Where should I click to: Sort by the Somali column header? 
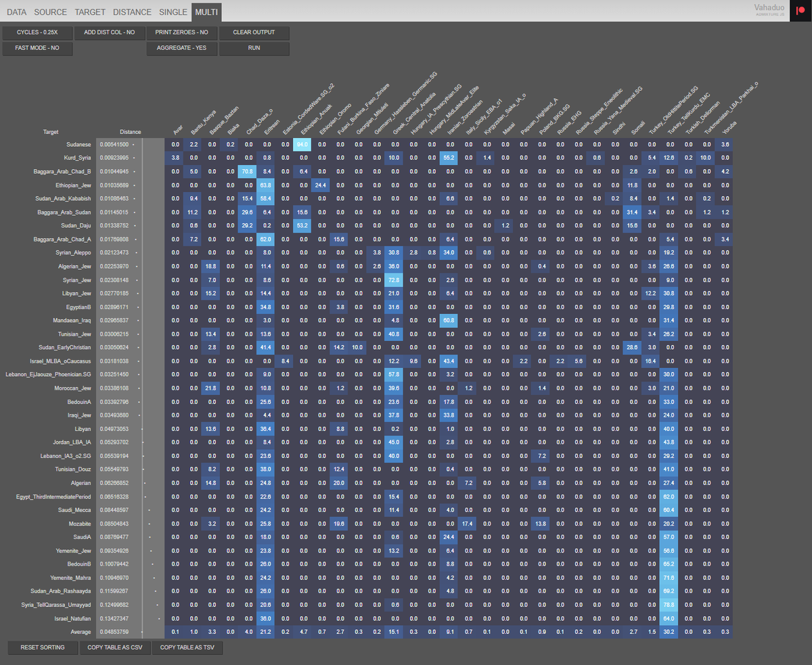coord(637,127)
